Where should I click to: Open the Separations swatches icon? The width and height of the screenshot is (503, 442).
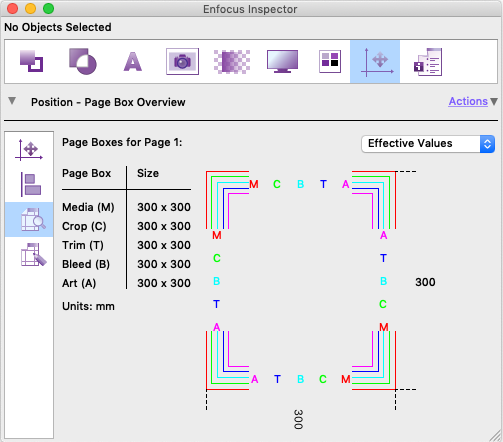click(330, 61)
